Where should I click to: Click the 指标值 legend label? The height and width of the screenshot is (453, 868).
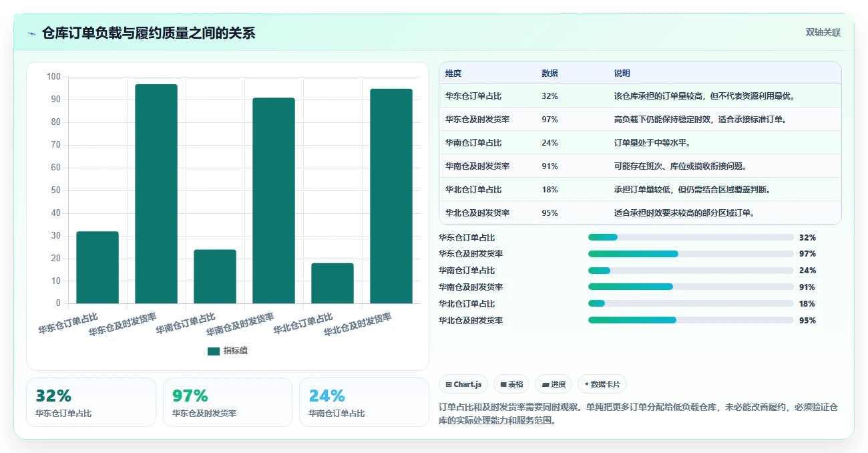pyautogui.click(x=236, y=351)
